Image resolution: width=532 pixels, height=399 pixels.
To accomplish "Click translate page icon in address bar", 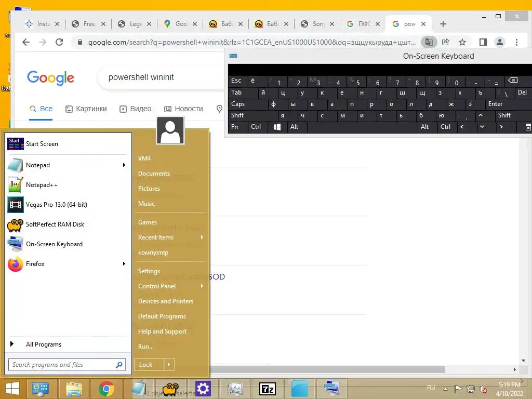I will tap(429, 42).
